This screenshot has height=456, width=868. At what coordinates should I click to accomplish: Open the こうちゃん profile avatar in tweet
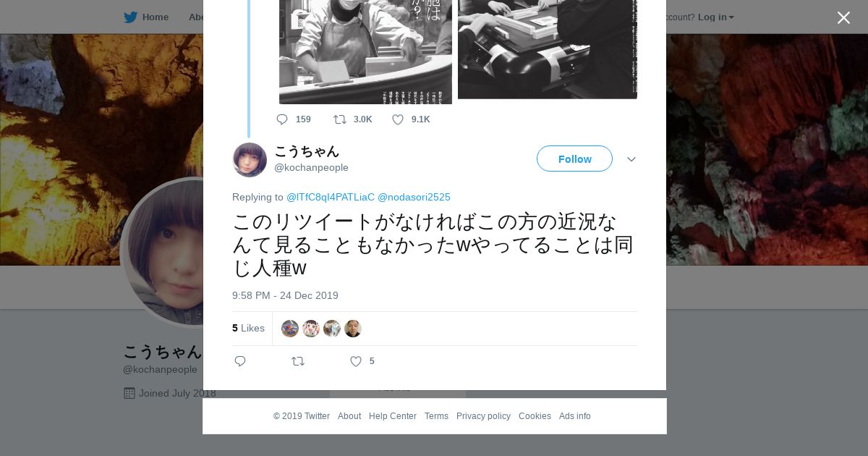250,159
